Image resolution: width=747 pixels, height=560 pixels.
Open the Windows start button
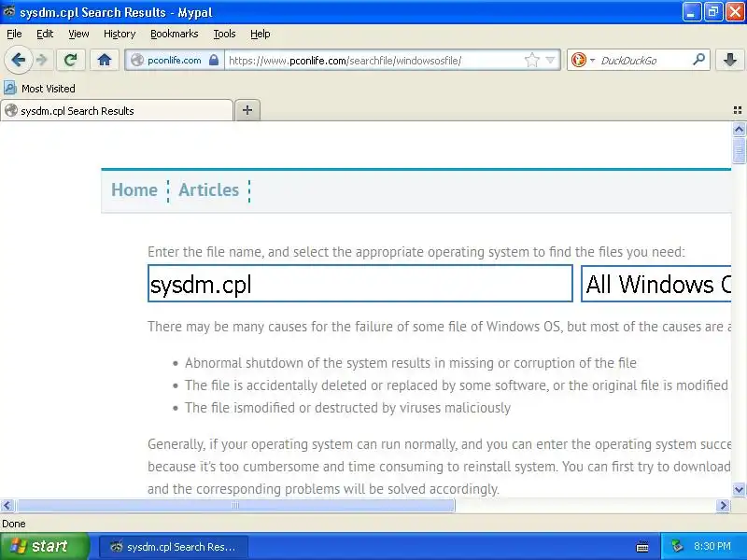44,546
